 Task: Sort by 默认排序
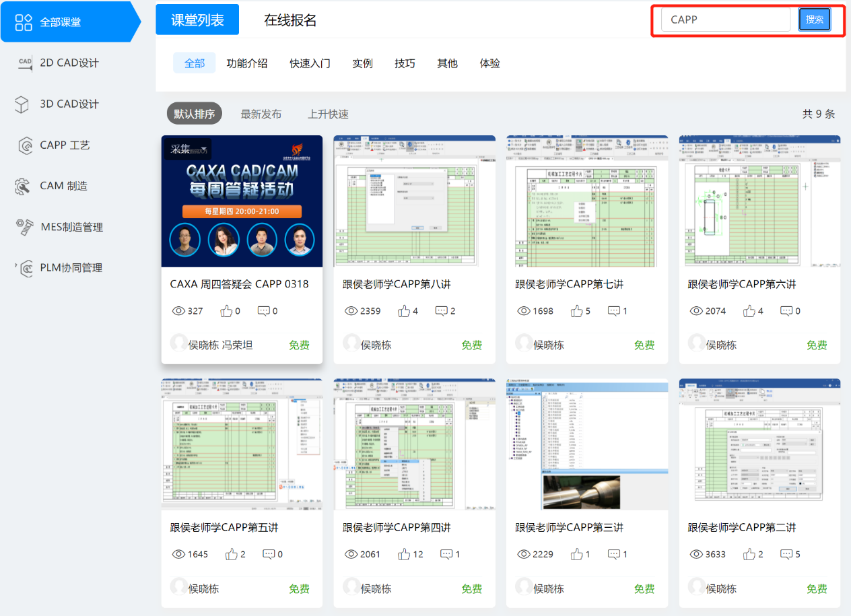(x=195, y=114)
